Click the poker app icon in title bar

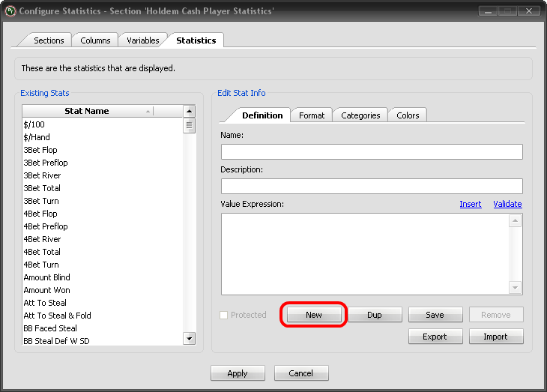click(x=9, y=11)
